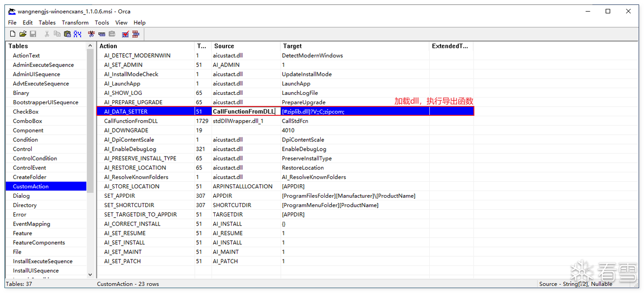This screenshot has width=644, height=293.
Task: Maximize the Orca window
Action: (x=608, y=12)
